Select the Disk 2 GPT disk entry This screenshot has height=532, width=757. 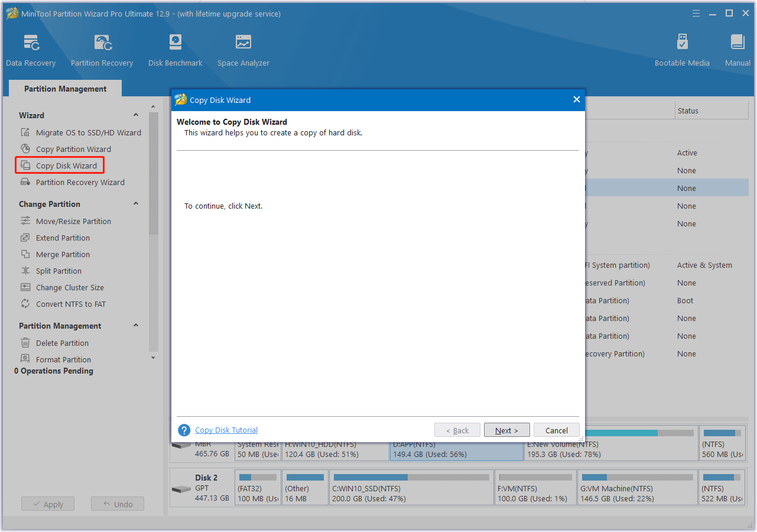coord(202,487)
